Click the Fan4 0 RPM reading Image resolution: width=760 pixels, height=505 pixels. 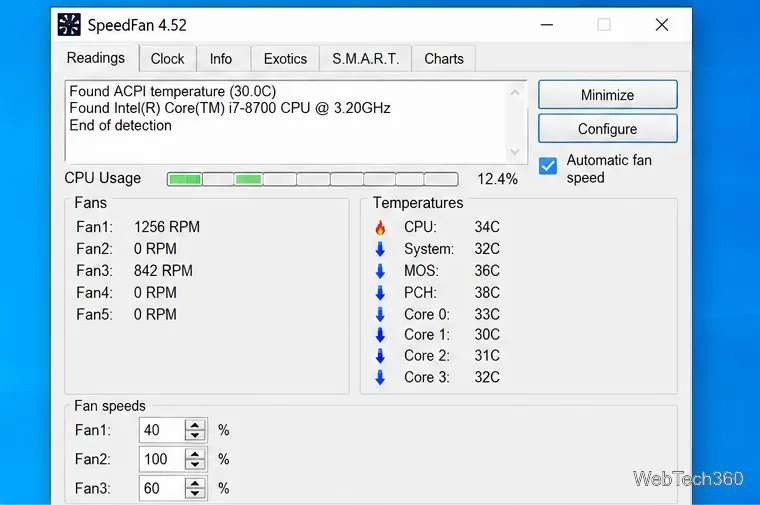pos(155,293)
